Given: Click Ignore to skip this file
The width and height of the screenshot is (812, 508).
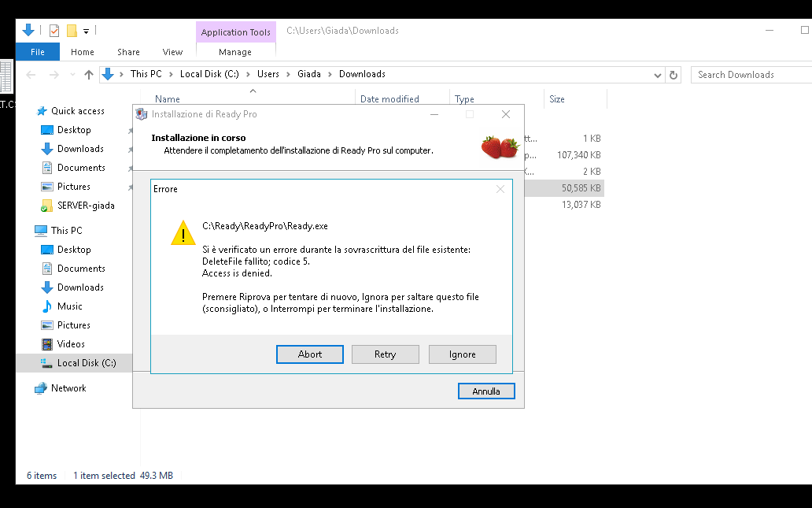Looking at the screenshot, I should pyautogui.click(x=463, y=354).
